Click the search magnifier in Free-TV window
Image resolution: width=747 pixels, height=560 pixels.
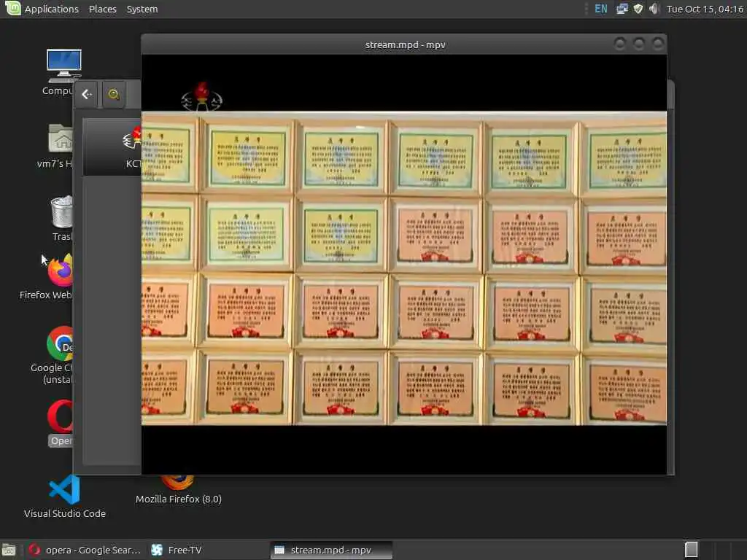point(113,94)
